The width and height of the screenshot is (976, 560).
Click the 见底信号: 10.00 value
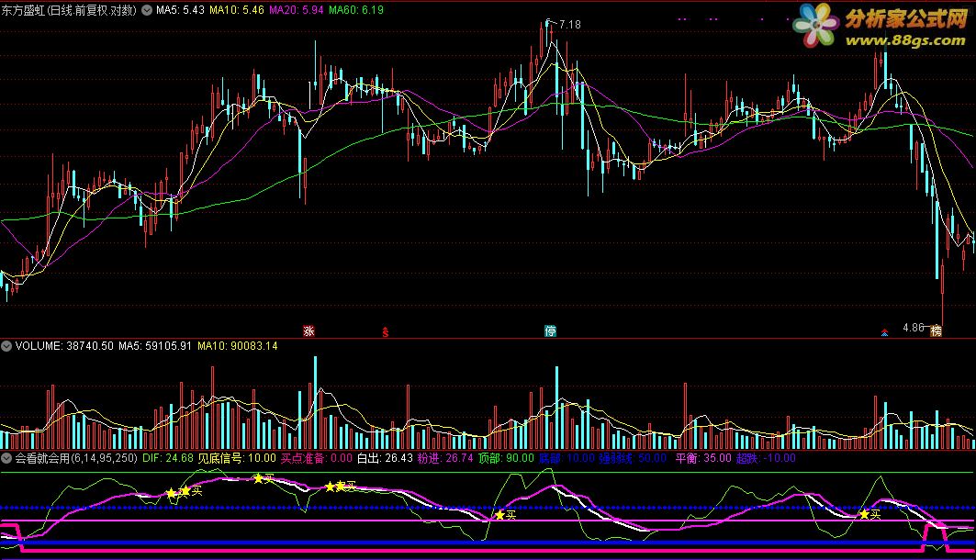coord(237,459)
